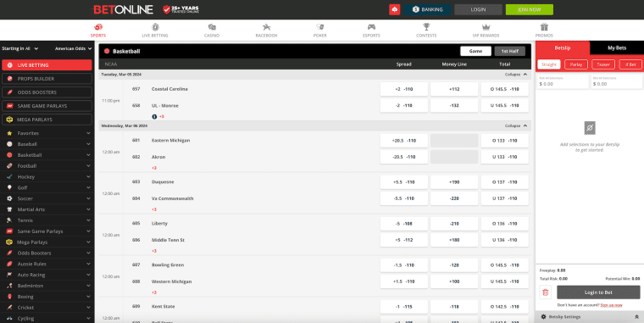Click the Boxing glove icon in sidebar

tap(9, 296)
